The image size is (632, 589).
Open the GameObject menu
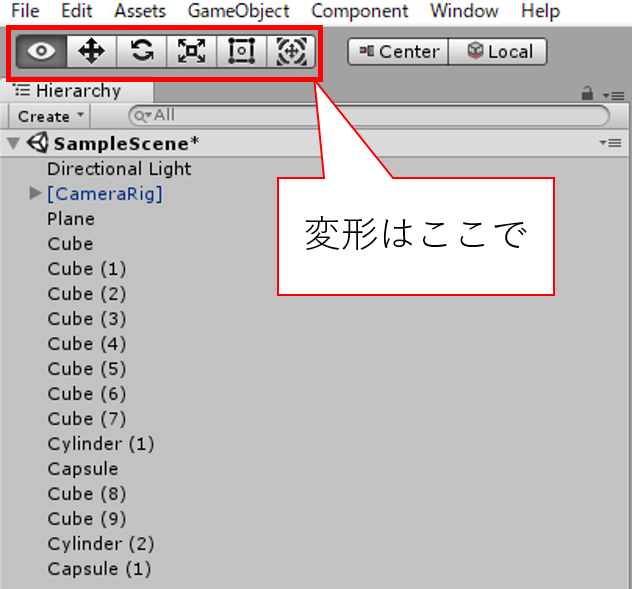[239, 11]
